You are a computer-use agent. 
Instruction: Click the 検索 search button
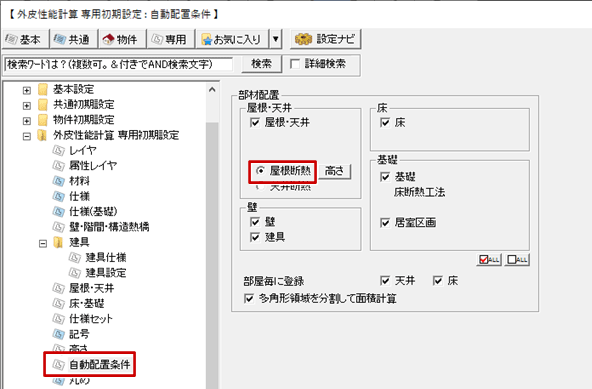point(261,64)
